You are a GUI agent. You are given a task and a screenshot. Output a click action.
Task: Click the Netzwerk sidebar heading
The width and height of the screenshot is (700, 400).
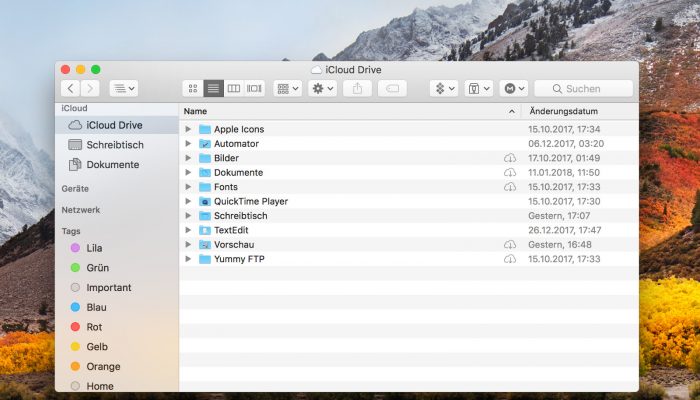81,209
